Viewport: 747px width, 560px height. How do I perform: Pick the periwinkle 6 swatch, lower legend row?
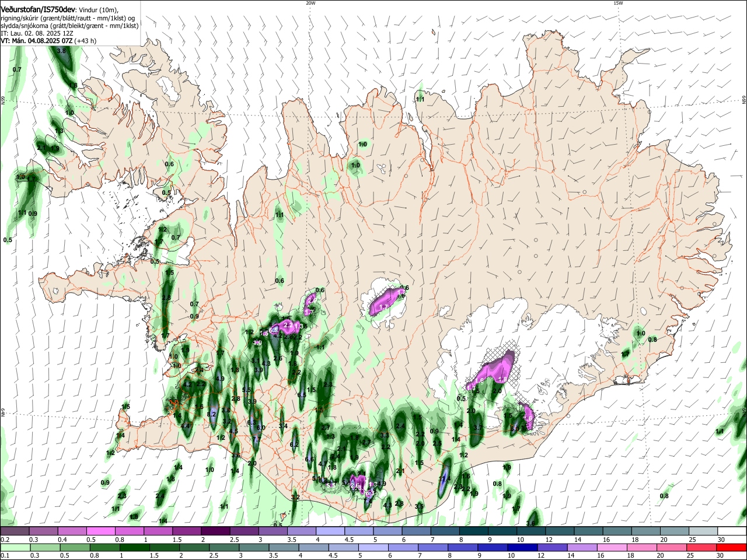point(403,547)
